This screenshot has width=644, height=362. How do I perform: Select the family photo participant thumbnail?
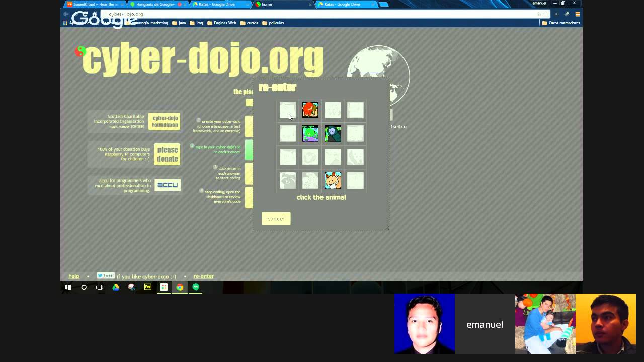pyautogui.click(x=545, y=324)
